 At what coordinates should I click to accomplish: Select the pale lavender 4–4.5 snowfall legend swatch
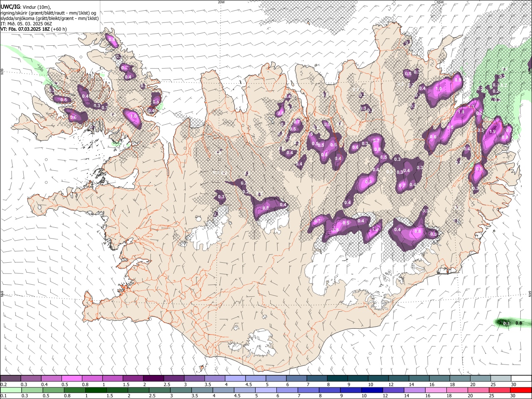click(x=235, y=379)
